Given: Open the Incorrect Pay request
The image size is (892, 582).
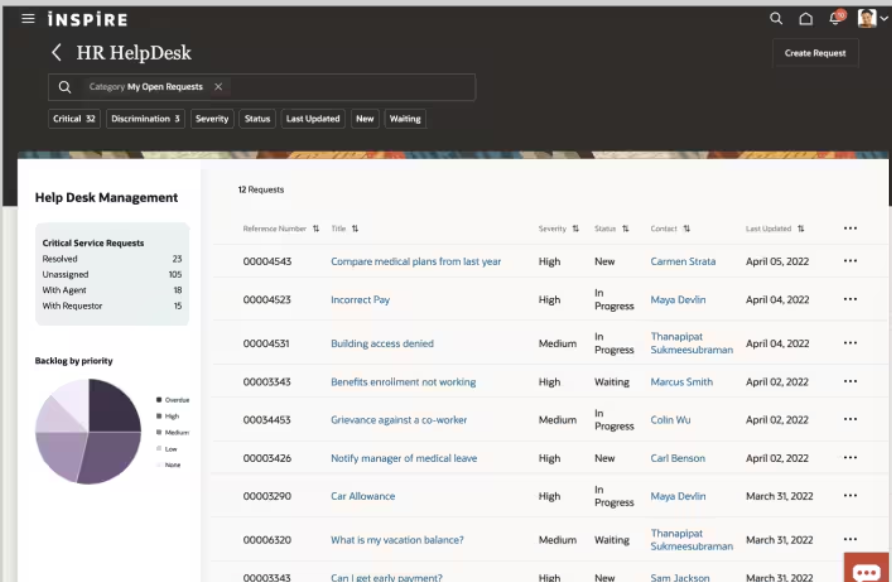Looking at the screenshot, I should click(x=360, y=300).
